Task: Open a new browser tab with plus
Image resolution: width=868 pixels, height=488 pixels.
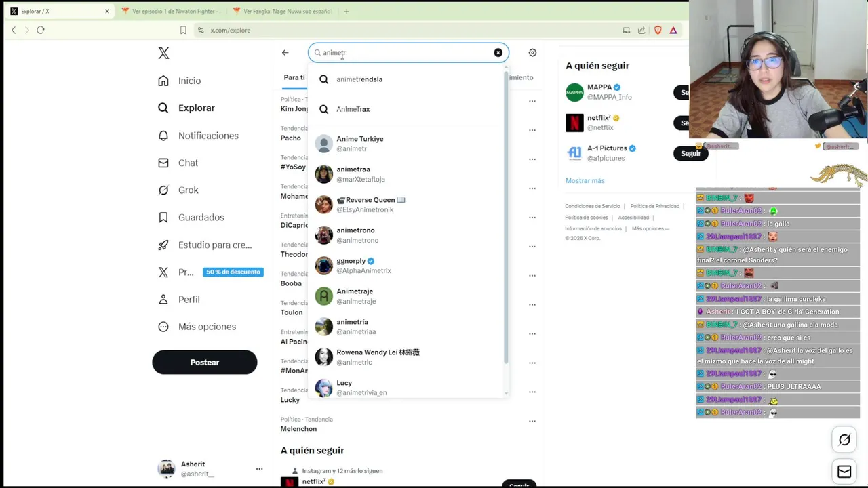Action: (x=347, y=11)
